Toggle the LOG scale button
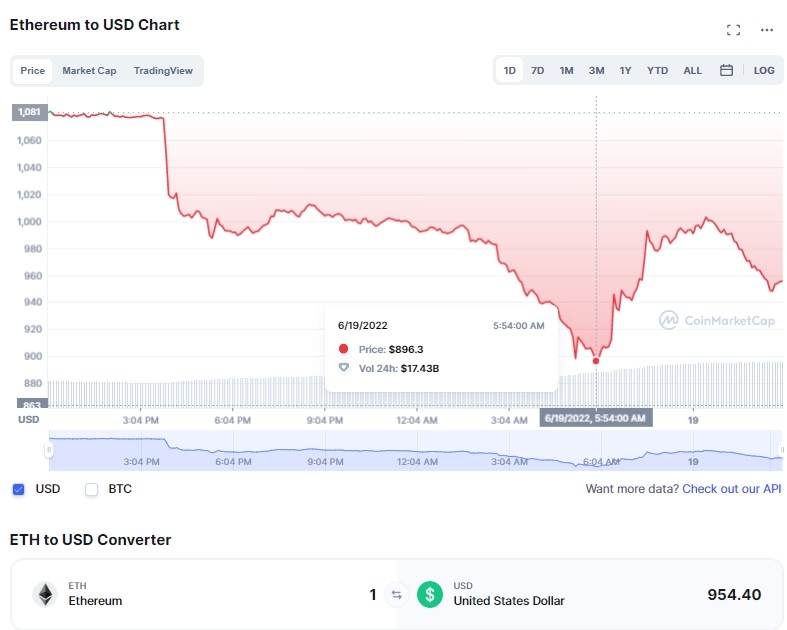Image resolution: width=787 pixels, height=630 pixels. pyautogui.click(x=764, y=71)
